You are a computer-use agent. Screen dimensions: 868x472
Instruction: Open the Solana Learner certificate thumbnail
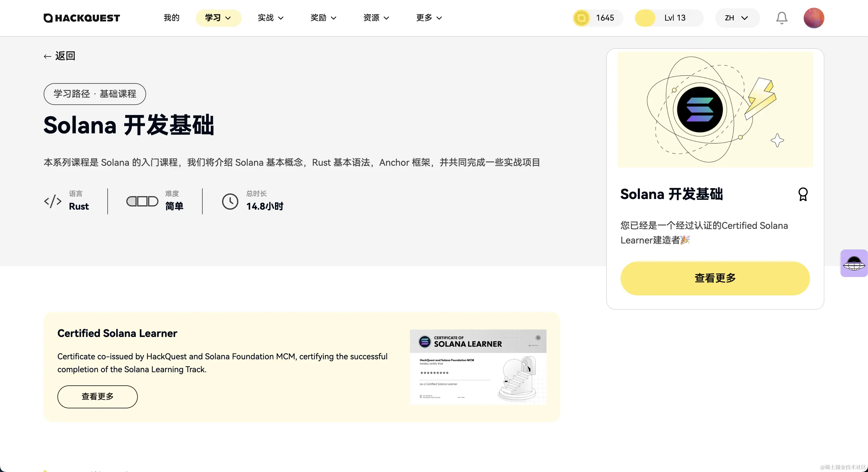pyautogui.click(x=478, y=367)
